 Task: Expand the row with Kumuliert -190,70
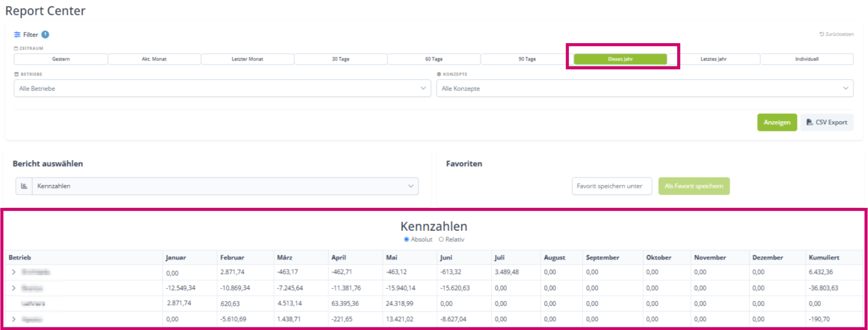coord(14,319)
